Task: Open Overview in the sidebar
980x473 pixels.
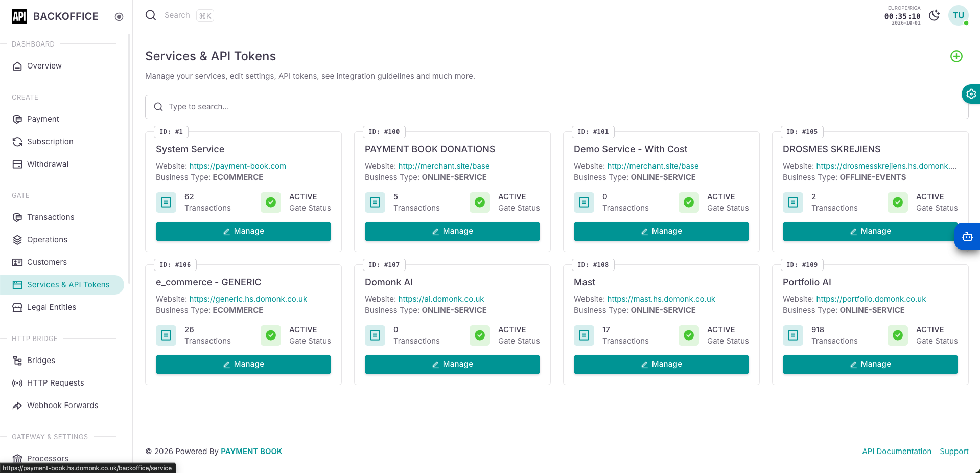Action: pos(62,66)
